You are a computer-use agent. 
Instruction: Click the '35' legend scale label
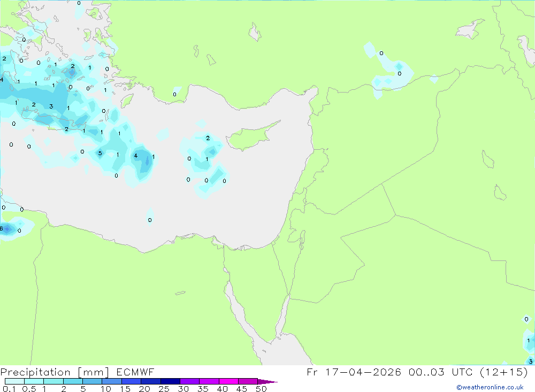[203, 389]
